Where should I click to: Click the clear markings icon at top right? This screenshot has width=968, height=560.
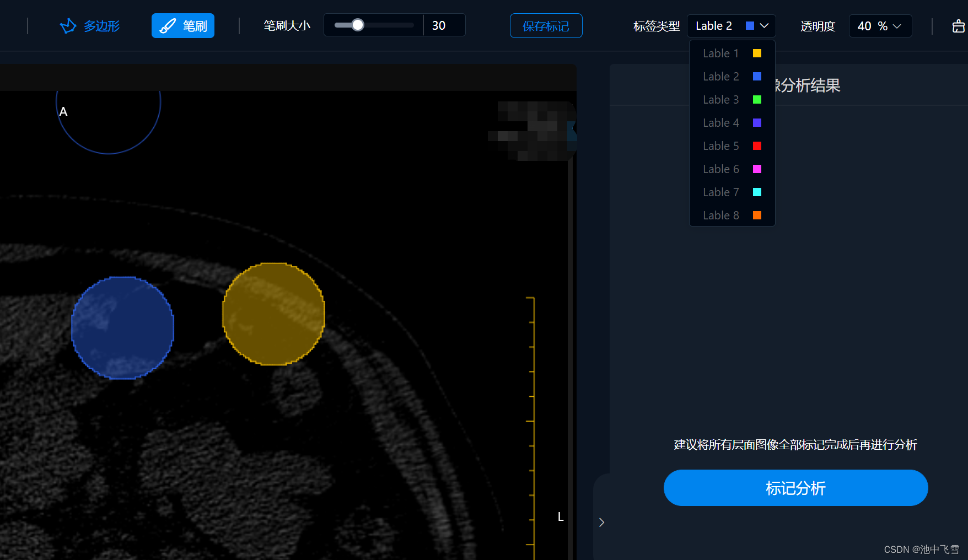coord(958,25)
